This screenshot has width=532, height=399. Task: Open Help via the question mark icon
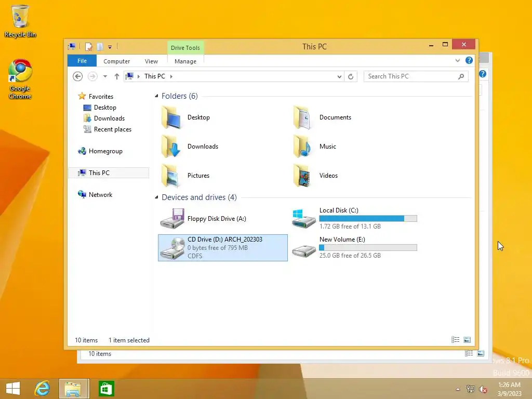pos(469,60)
